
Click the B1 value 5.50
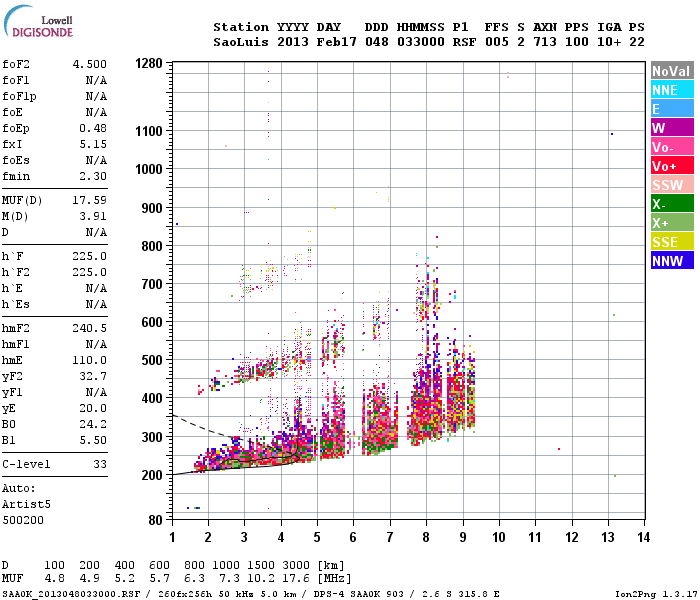93,440
